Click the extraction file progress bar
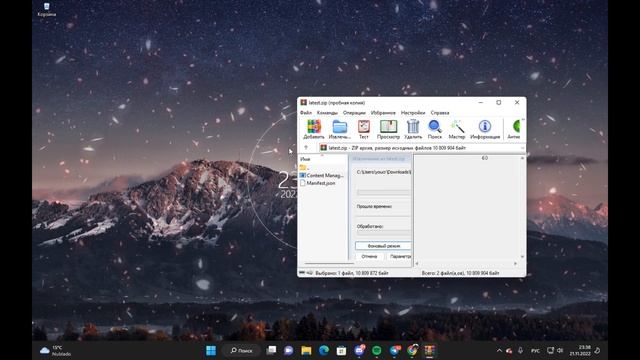The width and height of the screenshot is (640, 360). 383,192
